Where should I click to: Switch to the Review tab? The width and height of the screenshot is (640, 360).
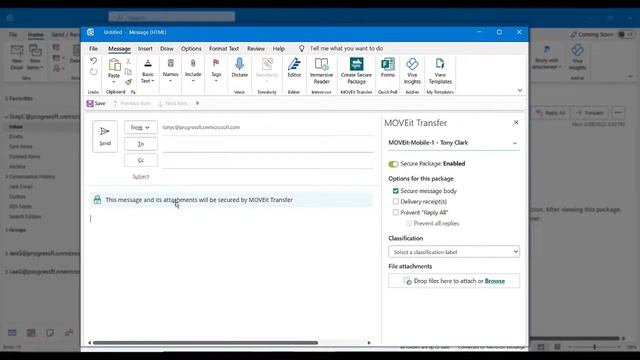point(256,48)
